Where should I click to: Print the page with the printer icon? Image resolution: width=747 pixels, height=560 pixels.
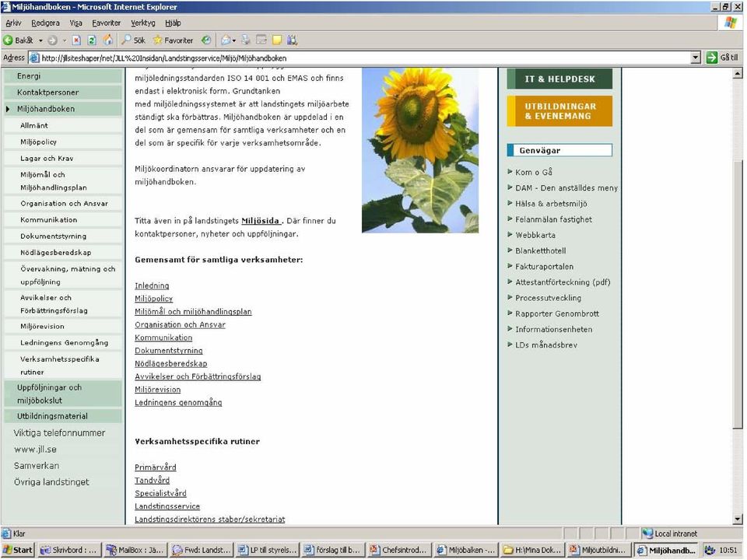click(x=246, y=40)
